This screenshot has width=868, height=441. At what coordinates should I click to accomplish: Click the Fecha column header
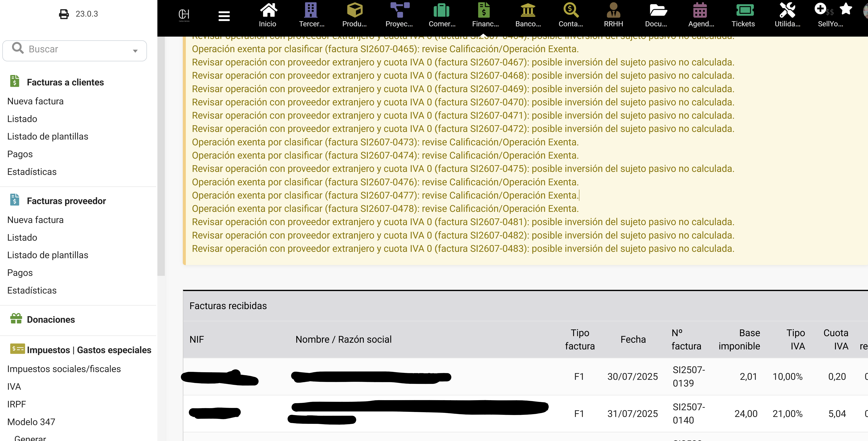633,340
